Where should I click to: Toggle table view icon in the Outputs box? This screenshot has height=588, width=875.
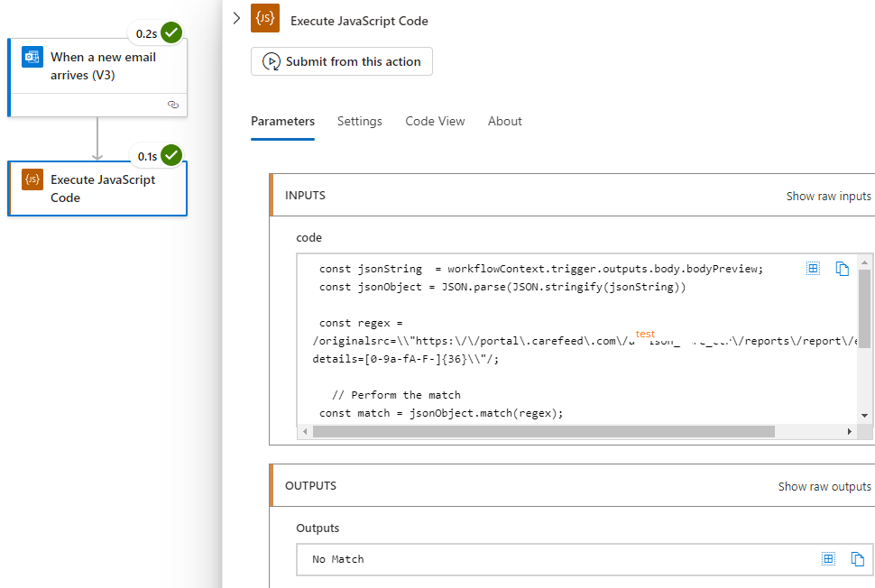[829, 558]
